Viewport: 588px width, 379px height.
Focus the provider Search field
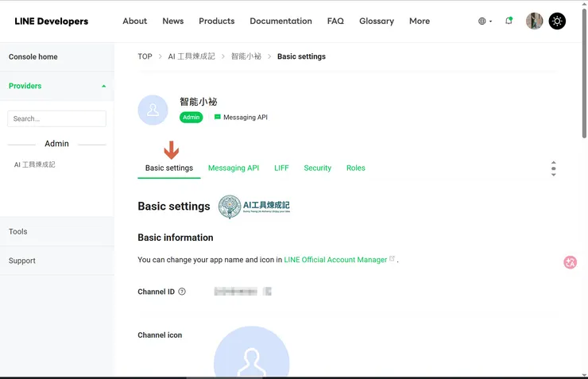click(56, 118)
